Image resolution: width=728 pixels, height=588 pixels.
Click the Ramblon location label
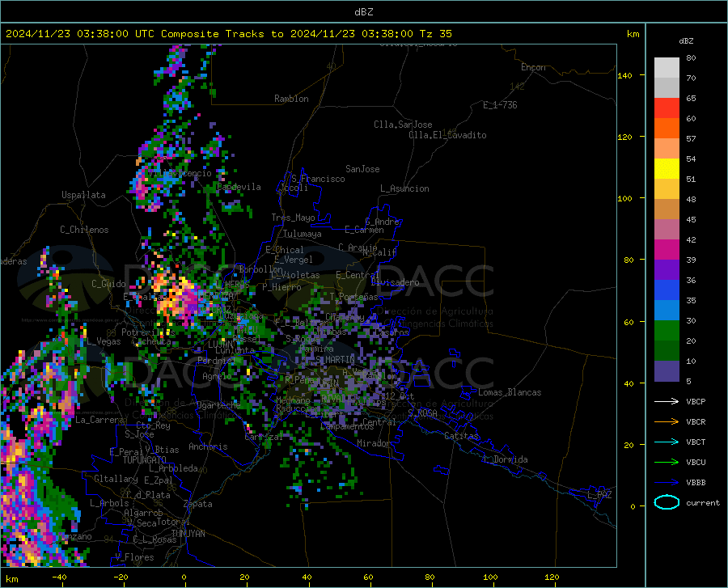point(291,99)
